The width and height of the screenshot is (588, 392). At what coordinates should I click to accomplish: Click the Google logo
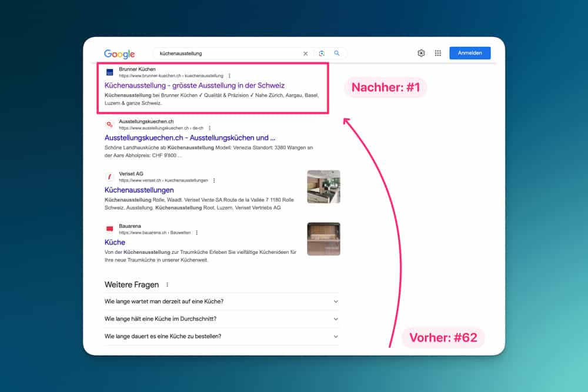[119, 53]
